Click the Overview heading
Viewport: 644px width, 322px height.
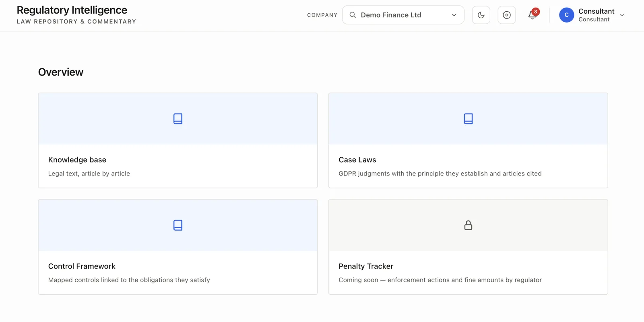point(61,72)
